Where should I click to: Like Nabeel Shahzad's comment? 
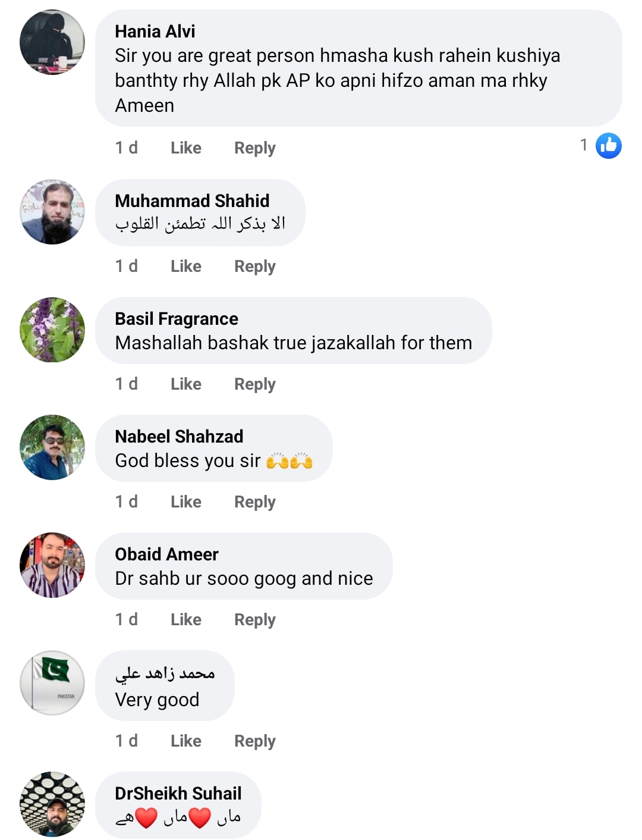tap(185, 502)
